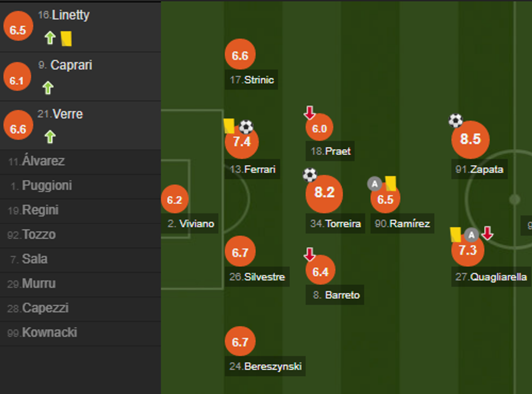532x394 pixels.
Task: Open Zapata's player name label
Action: 479,170
